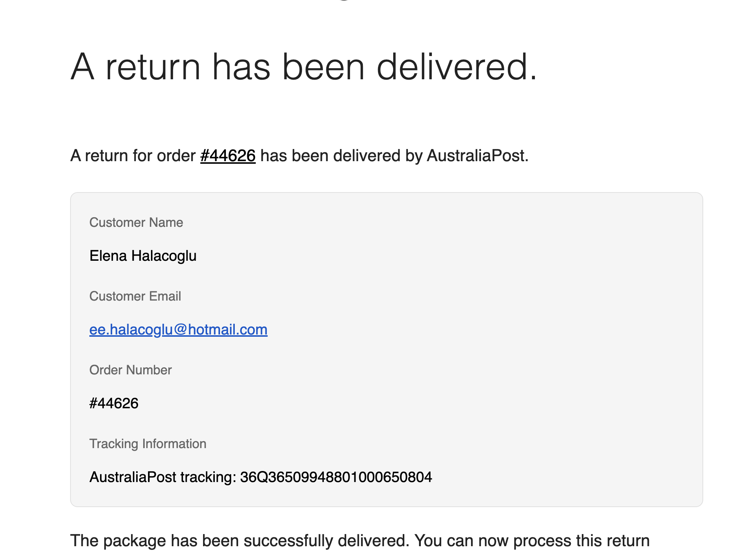Screen dimensions: 756x551
Task: Click "A return" at the start of the heading
Action: coord(135,67)
